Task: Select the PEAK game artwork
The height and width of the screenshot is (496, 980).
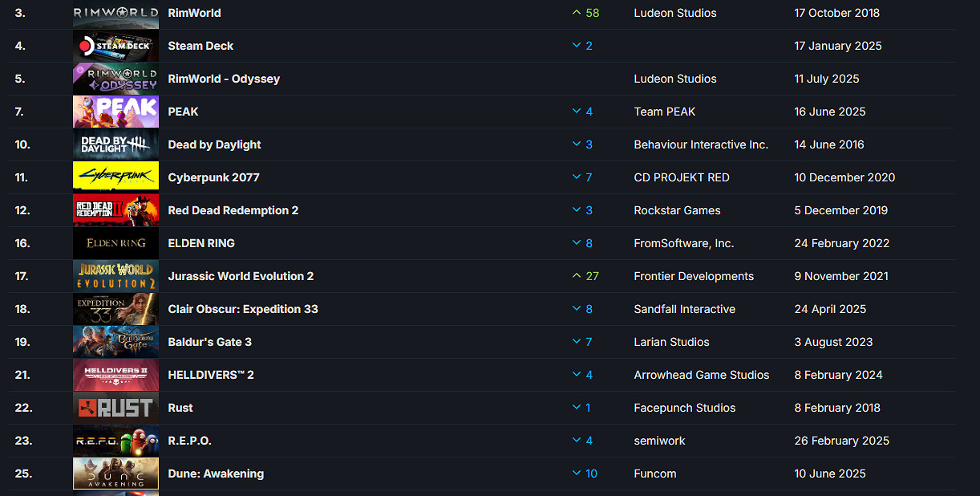Action: (115, 112)
